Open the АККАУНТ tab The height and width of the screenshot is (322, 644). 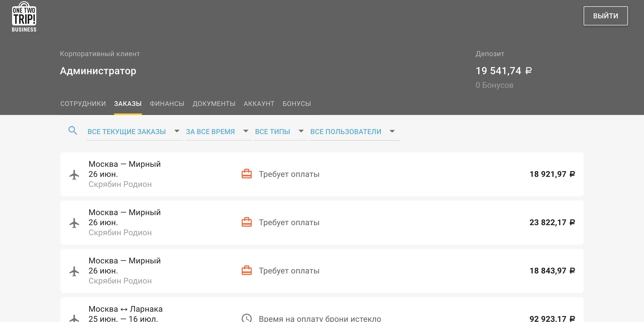259,104
